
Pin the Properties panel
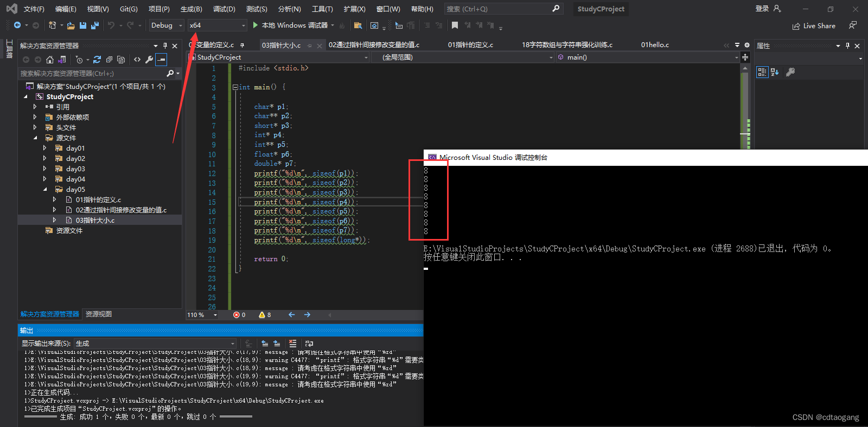(x=847, y=46)
